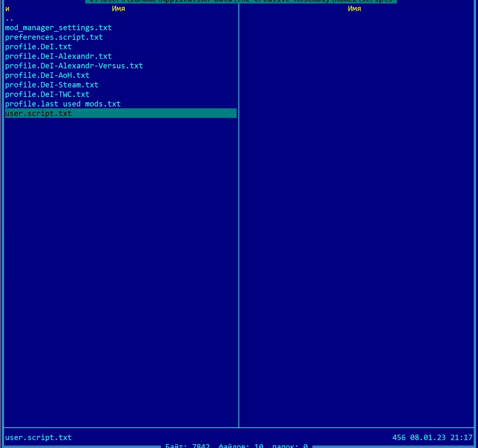478x448 pixels.
Task: Click the status line file name user.script.txt
Action: (38, 438)
